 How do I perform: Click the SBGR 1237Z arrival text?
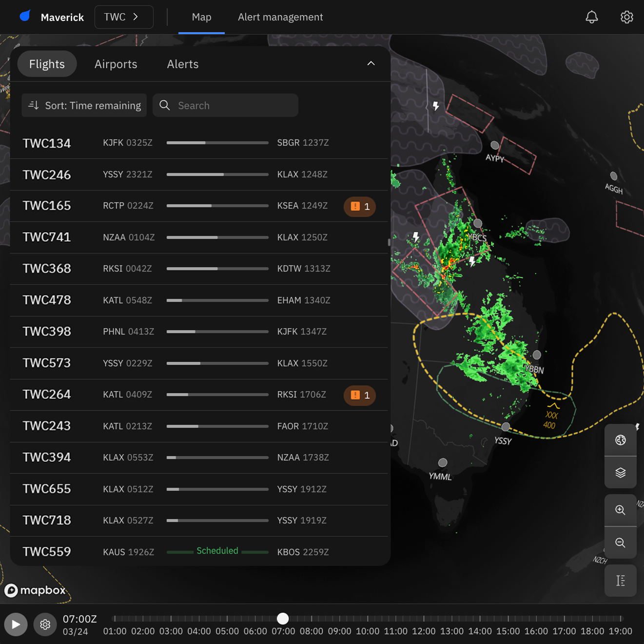pos(303,143)
